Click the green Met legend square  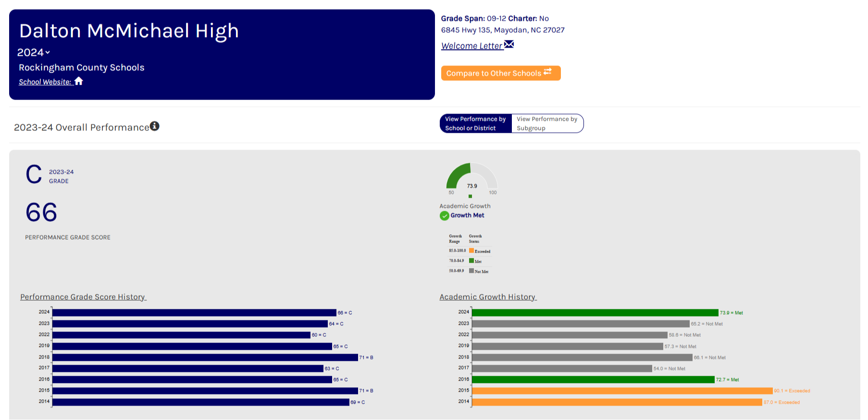point(471,261)
